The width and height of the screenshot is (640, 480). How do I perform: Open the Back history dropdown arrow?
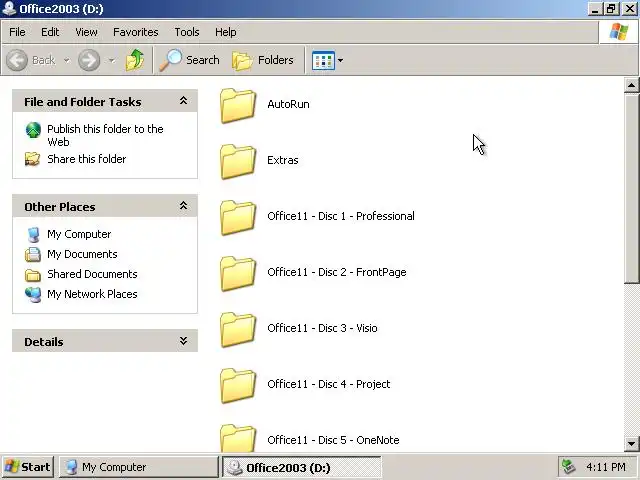coord(66,60)
